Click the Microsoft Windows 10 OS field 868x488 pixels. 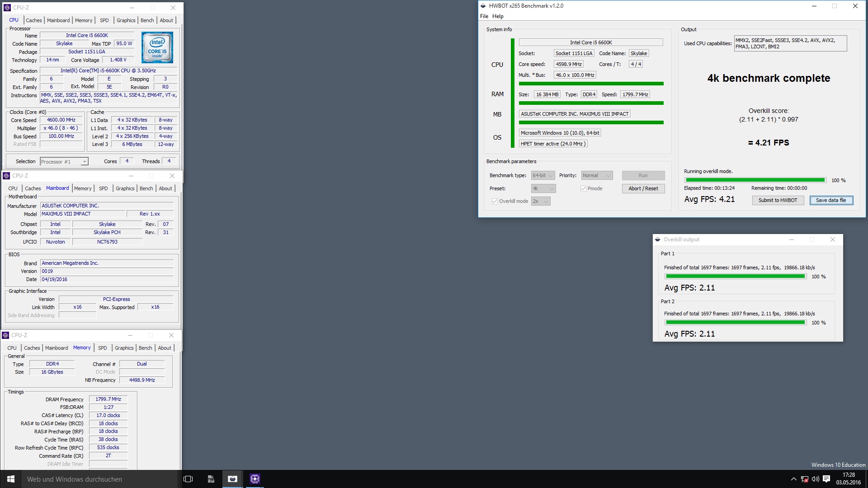pos(560,133)
